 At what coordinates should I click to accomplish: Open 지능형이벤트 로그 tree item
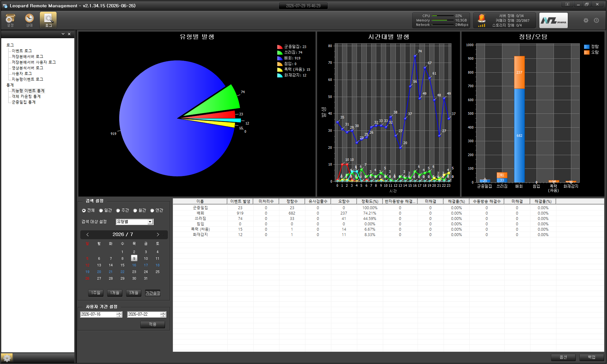tap(28, 79)
